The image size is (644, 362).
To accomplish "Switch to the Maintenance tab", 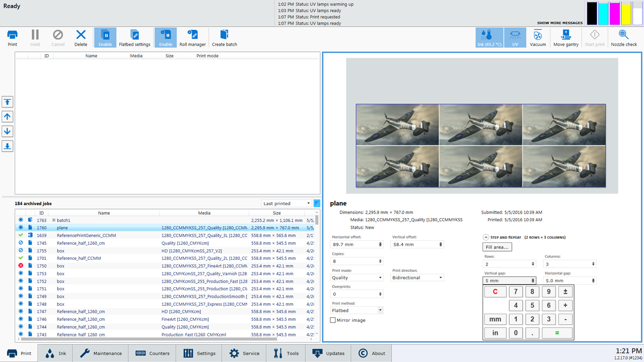I will pyautogui.click(x=101, y=353).
